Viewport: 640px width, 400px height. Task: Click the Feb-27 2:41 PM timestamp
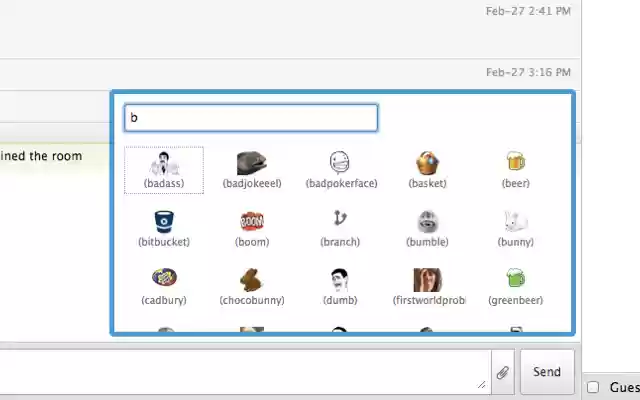pyautogui.click(x=528, y=11)
